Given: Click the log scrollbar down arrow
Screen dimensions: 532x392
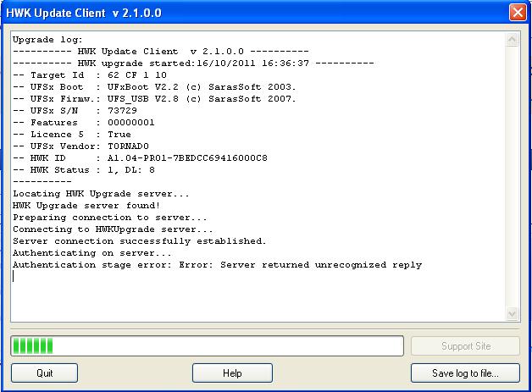Looking at the screenshot, I should (x=512, y=313).
